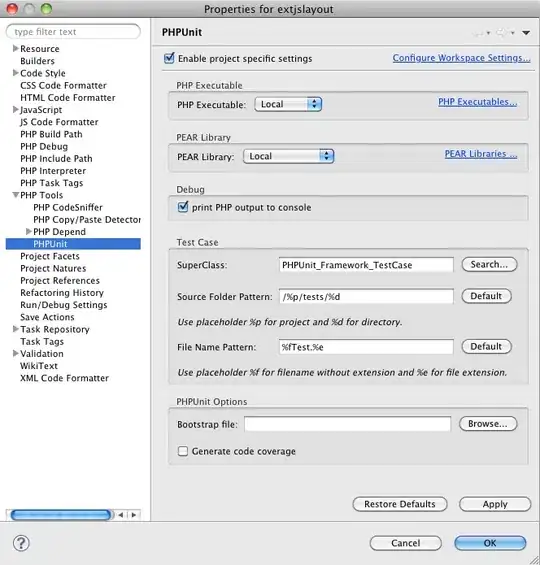Image resolution: width=540 pixels, height=565 pixels.
Task: Click into Source Folder Pattern field
Action: tap(366, 296)
